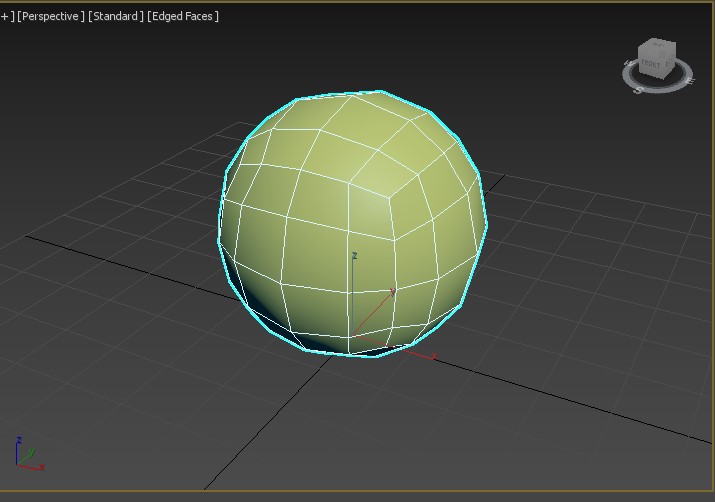
Task: Open the [+] general viewport menu
Action: point(7,16)
